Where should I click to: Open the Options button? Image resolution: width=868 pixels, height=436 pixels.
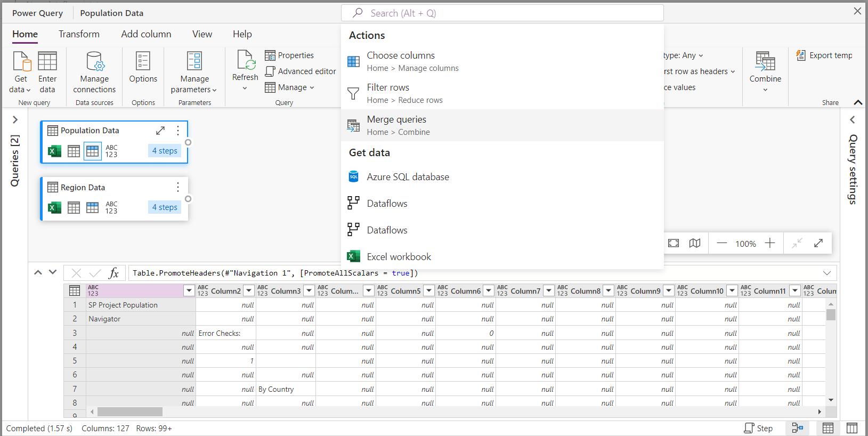[143, 67]
